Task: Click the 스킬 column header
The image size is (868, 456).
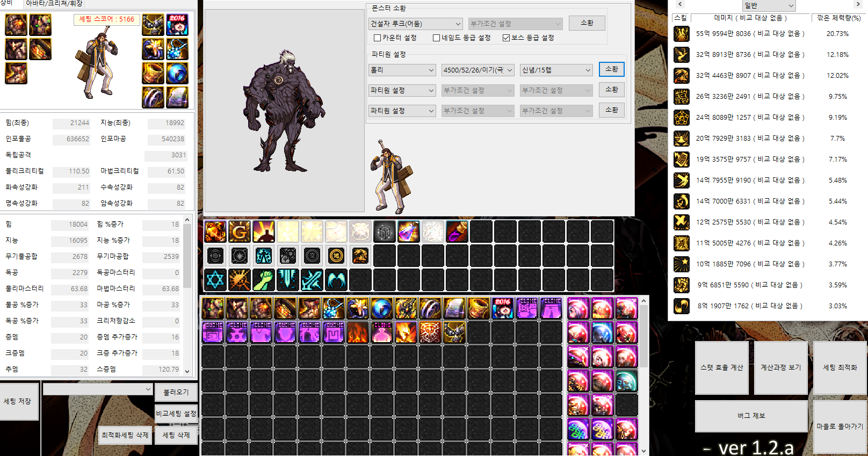Action: 681,18
